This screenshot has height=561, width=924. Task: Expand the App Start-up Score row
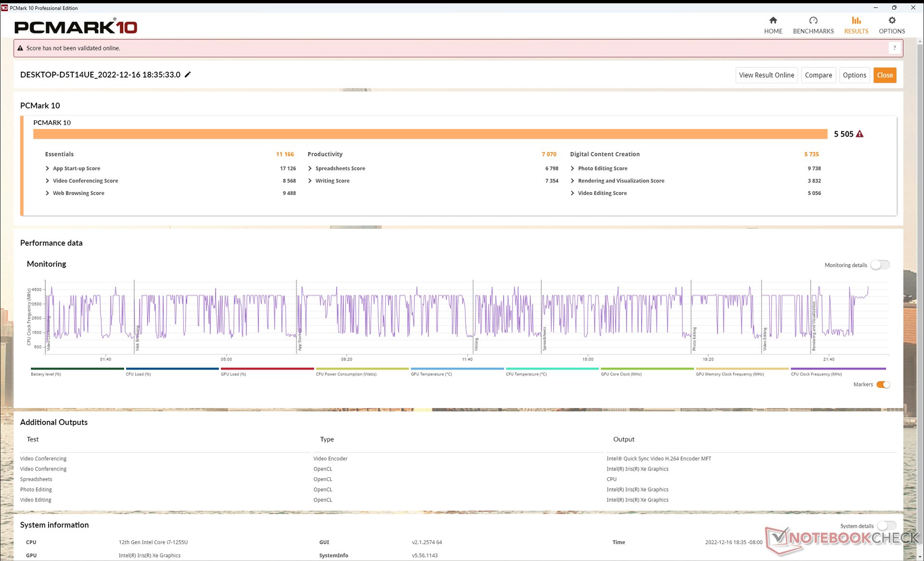[47, 168]
